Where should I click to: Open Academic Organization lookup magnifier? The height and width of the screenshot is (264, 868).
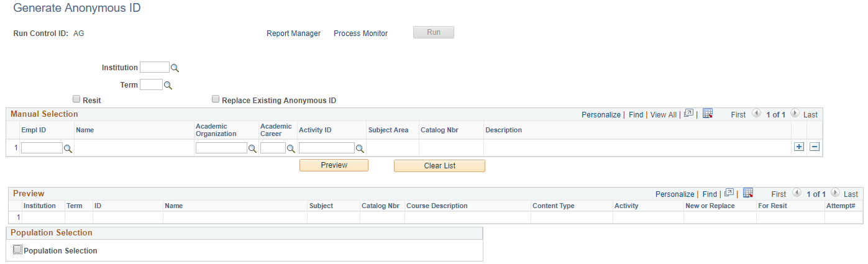[252, 148]
